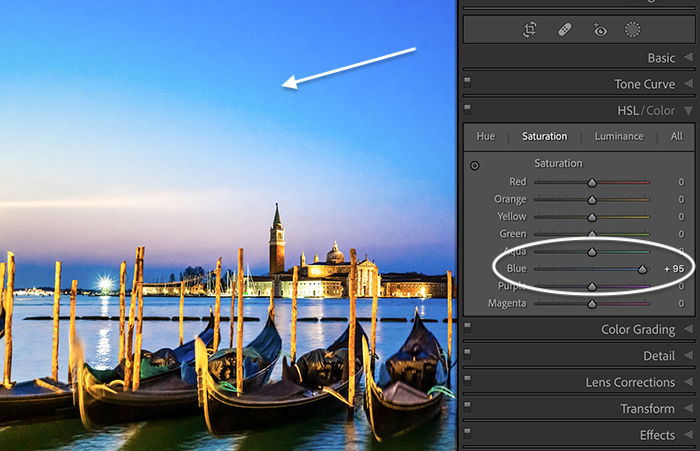Select the Crop overlay tool
Screen dimensions: 700x451
click(x=529, y=30)
